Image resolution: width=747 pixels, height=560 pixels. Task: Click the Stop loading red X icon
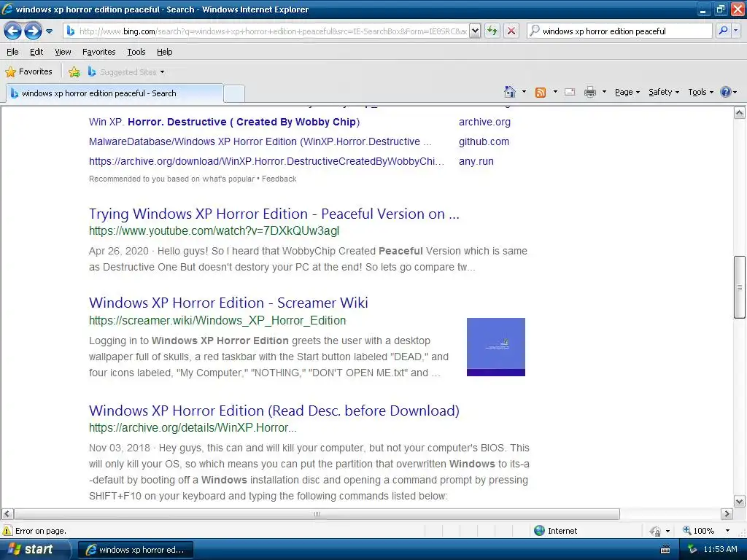tap(511, 31)
